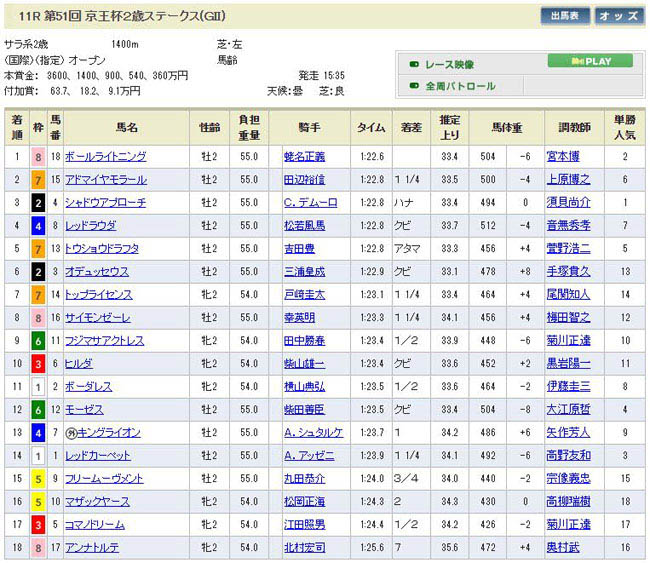The width and height of the screenshot is (650, 563).
Task: Open the オッズ odds page
Action: tap(619, 16)
